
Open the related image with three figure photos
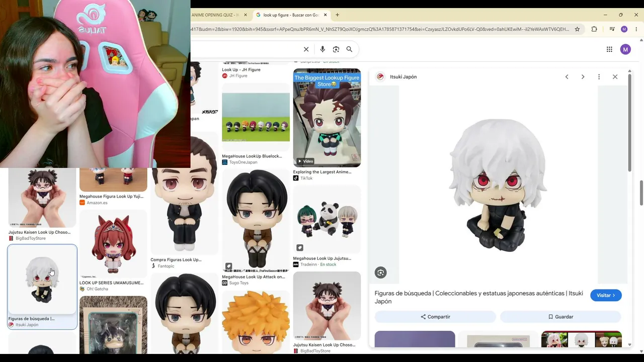click(x=582, y=339)
